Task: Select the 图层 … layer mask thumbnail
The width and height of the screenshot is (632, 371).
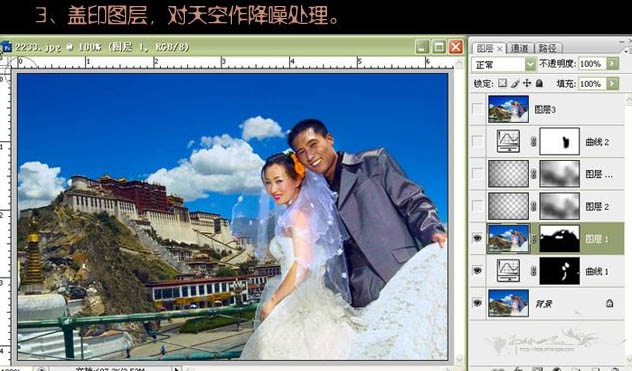Action: [x=559, y=174]
